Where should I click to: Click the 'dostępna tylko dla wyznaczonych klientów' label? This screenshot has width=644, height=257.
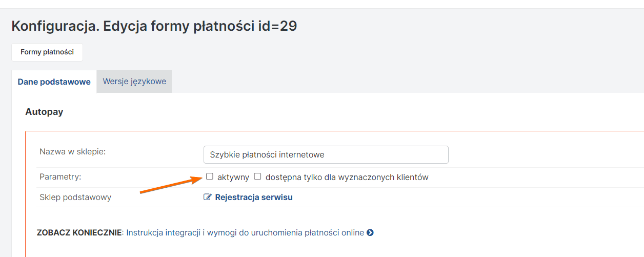coord(347,177)
